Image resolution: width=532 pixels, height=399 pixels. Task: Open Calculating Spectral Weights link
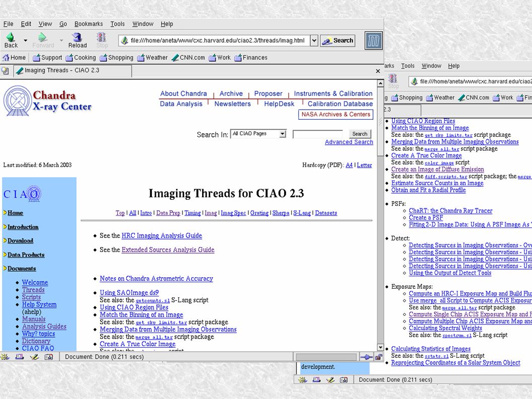click(x=445, y=328)
